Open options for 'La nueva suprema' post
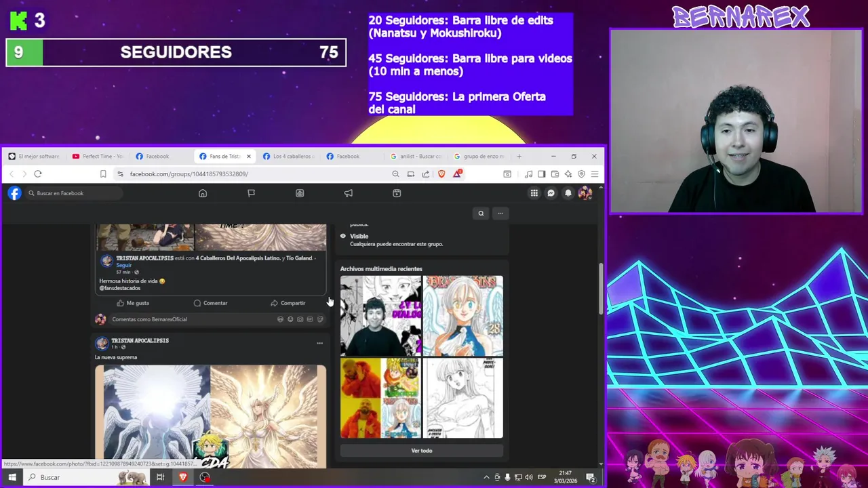 [x=319, y=344]
